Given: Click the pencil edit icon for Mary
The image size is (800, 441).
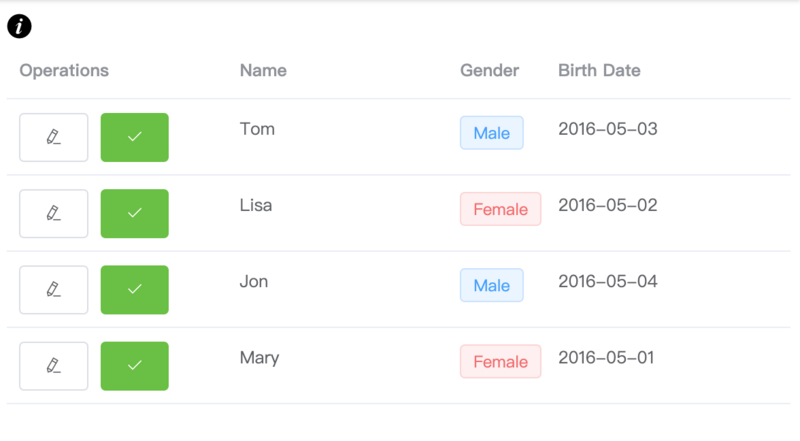Looking at the screenshot, I should click(54, 366).
